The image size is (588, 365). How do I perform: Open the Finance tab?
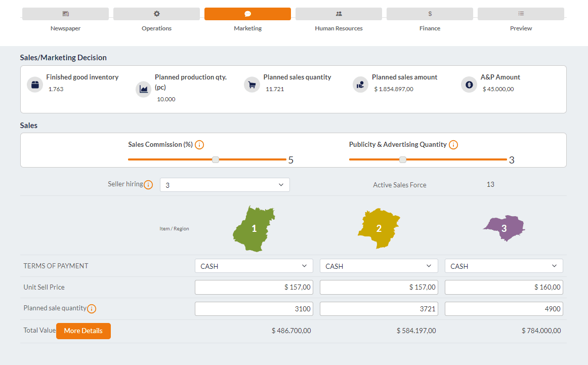coord(430,14)
